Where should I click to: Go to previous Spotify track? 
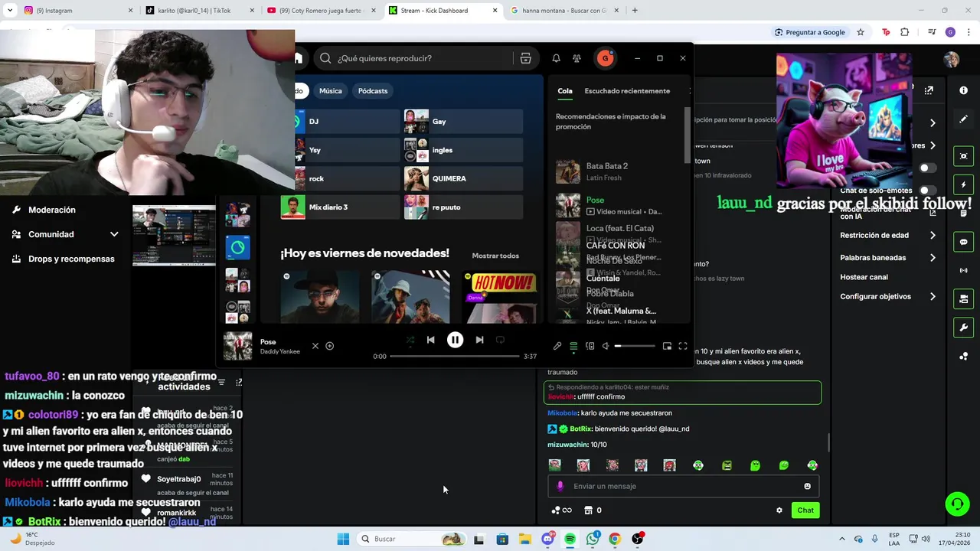(430, 340)
